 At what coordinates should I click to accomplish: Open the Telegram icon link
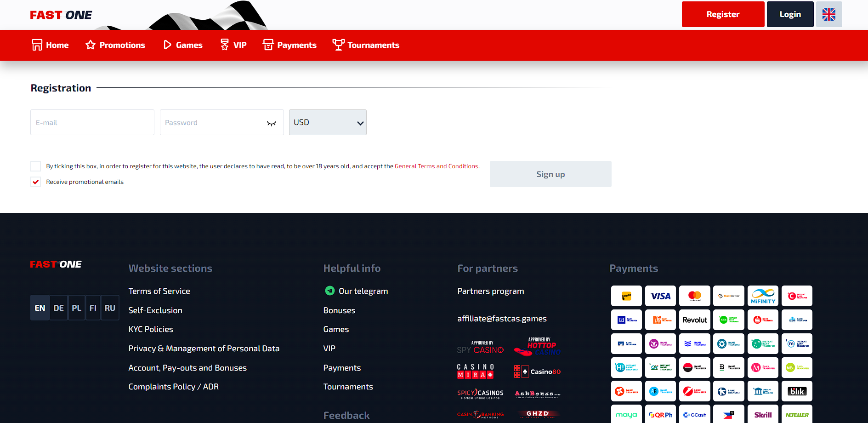tap(329, 291)
